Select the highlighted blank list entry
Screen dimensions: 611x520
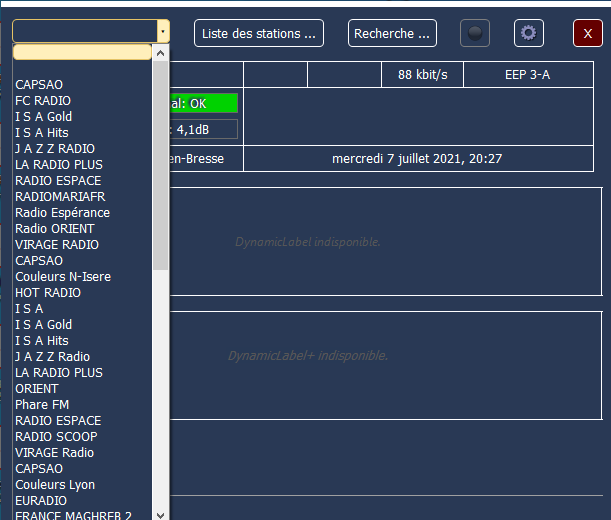82,52
